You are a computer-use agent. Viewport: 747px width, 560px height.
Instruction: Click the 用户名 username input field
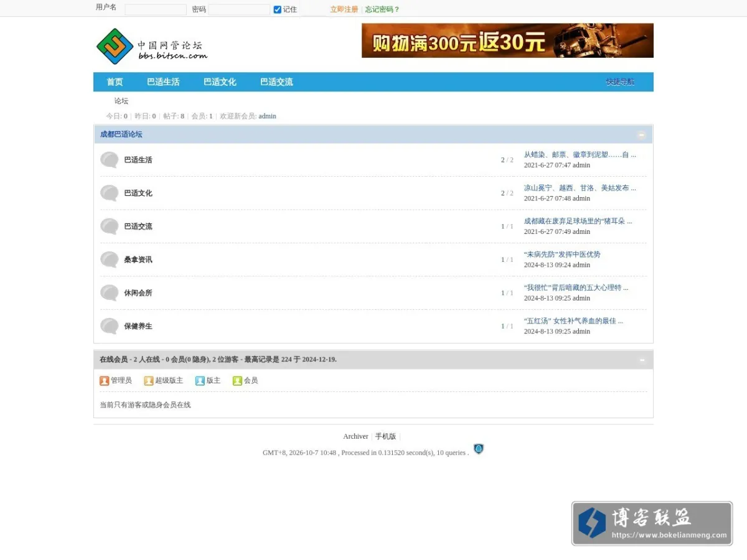pos(156,10)
